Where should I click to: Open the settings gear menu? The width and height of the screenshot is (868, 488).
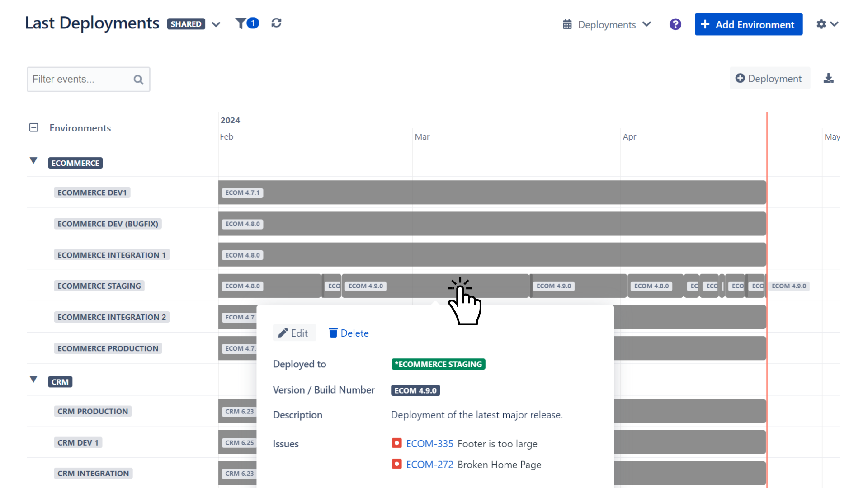tap(827, 24)
